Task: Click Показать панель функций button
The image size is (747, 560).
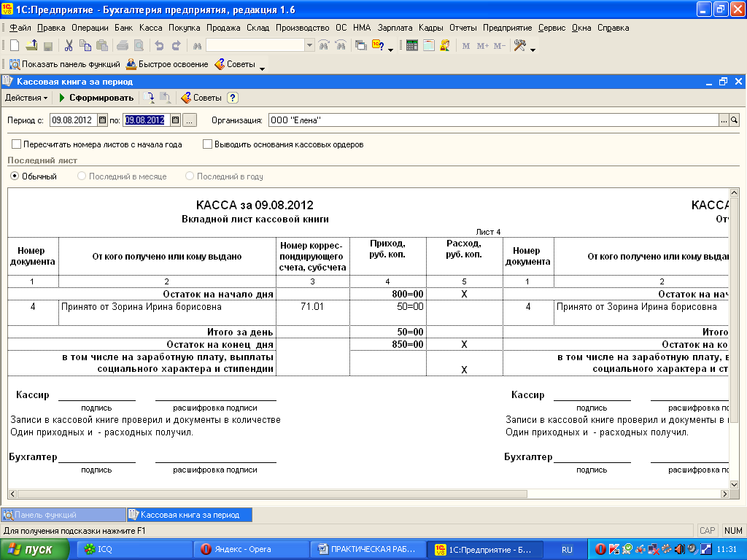Action: [65, 64]
